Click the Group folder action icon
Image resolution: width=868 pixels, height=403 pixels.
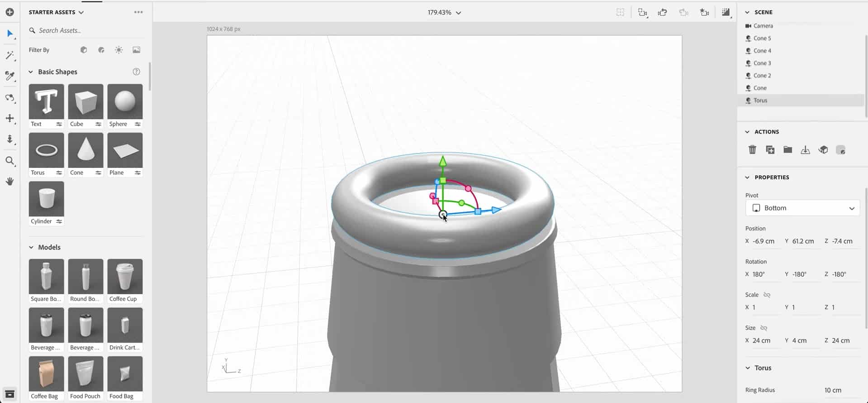coord(787,150)
